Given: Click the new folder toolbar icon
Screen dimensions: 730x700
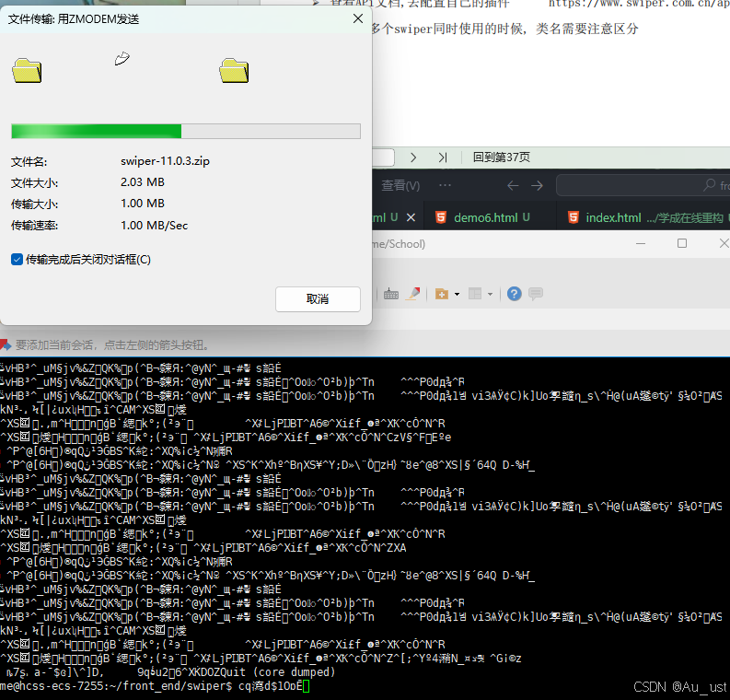Looking at the screenshot, I should click(x=441, y=294).
